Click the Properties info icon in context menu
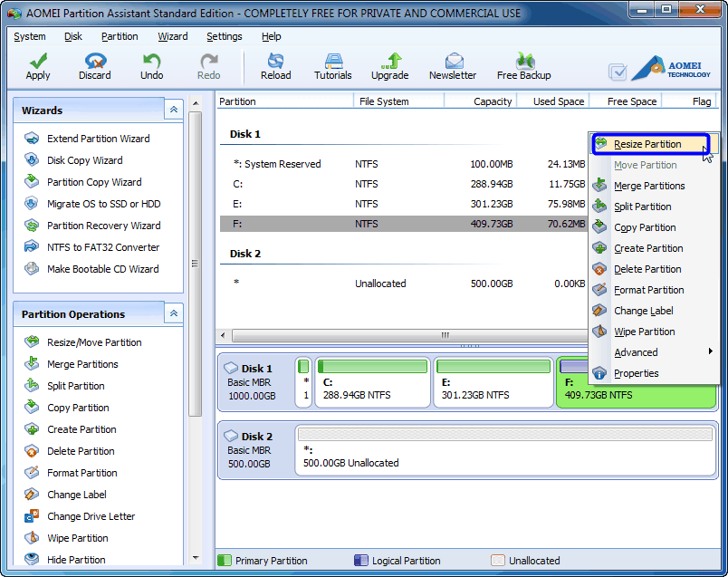 (x=599, y=372)
